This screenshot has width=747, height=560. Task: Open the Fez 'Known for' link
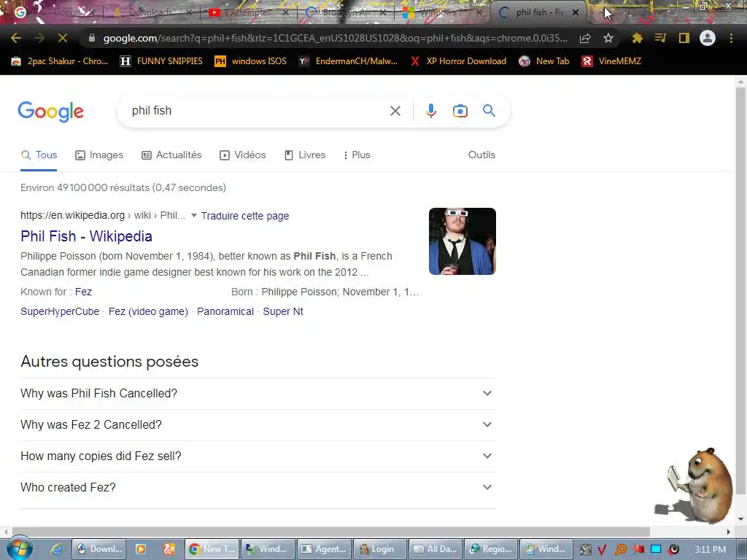pyautogui.click(x=83, y=292)
